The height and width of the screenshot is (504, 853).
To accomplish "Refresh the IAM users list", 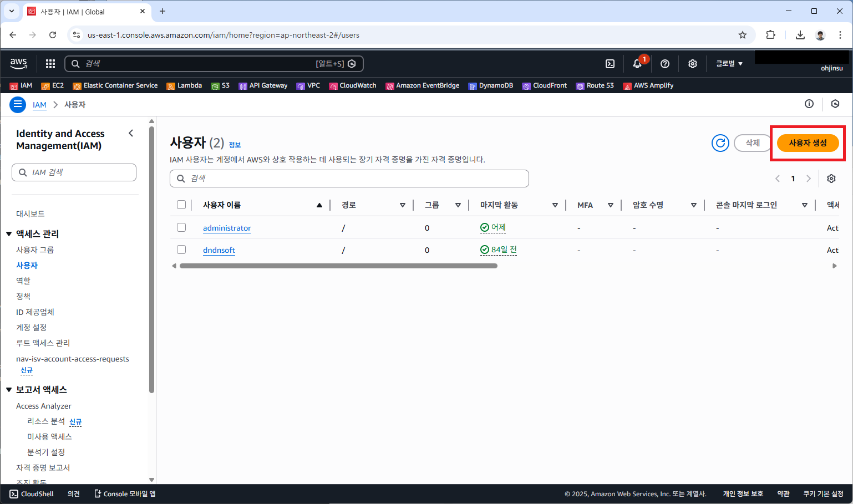I will (x=720, y=142).
